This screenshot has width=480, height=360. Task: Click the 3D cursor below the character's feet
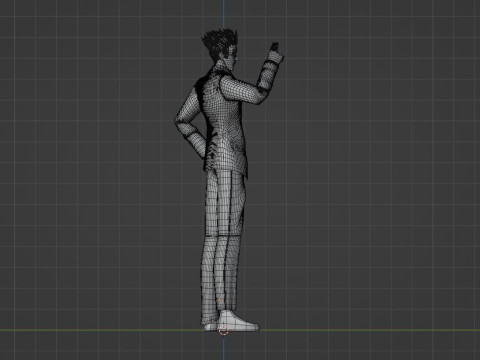click(x=224, y=330)
